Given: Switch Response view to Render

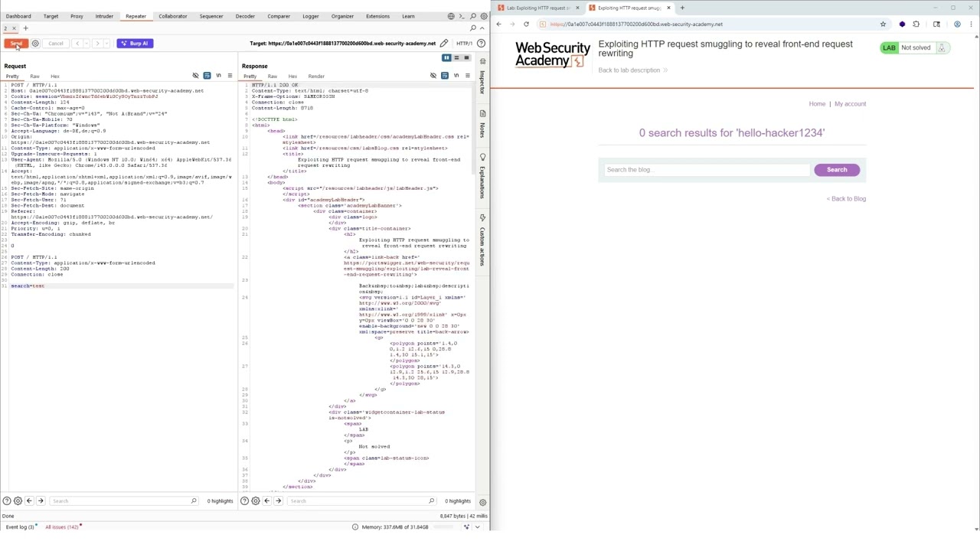Looking at the screenshot, I should (x=316, y=77).
